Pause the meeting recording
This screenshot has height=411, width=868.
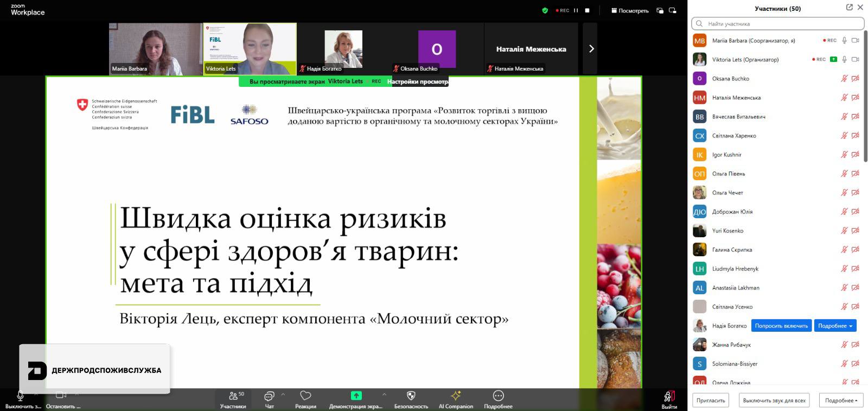click(576, 10)
